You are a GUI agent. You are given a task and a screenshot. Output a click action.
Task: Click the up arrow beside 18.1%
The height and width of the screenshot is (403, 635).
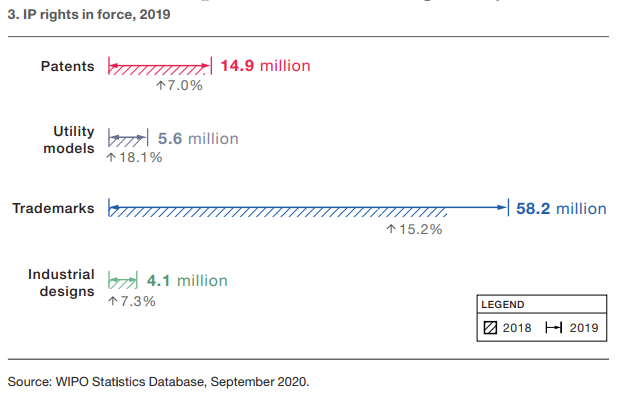[x=111, y=157]
